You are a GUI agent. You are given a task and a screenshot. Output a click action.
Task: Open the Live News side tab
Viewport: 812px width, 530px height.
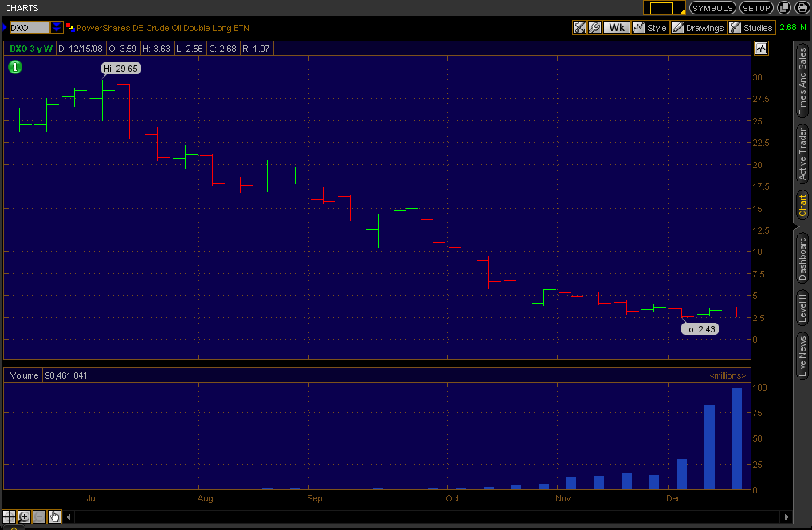(x=802, y=356)
